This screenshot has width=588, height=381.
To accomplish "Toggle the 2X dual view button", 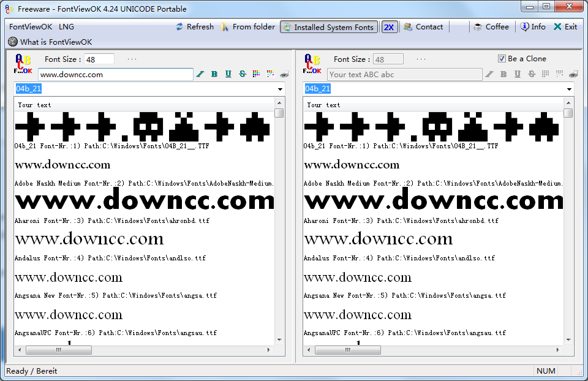I will pos(389,27).
